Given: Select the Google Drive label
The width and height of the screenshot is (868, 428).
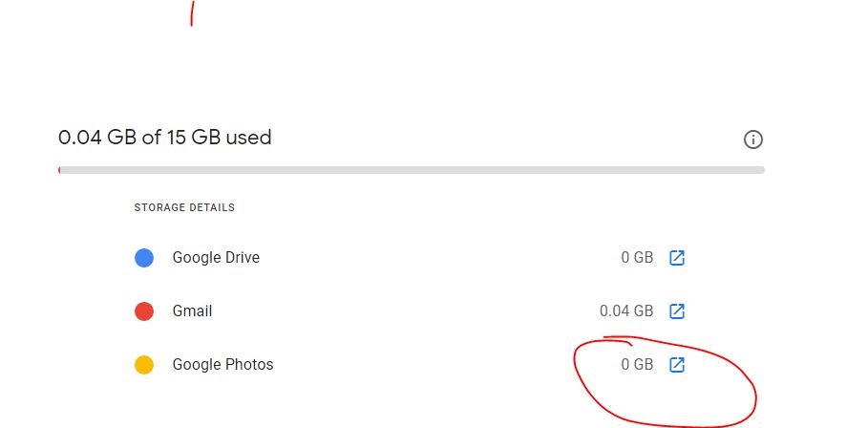Looking at the screenshot, I should point(216,258).
